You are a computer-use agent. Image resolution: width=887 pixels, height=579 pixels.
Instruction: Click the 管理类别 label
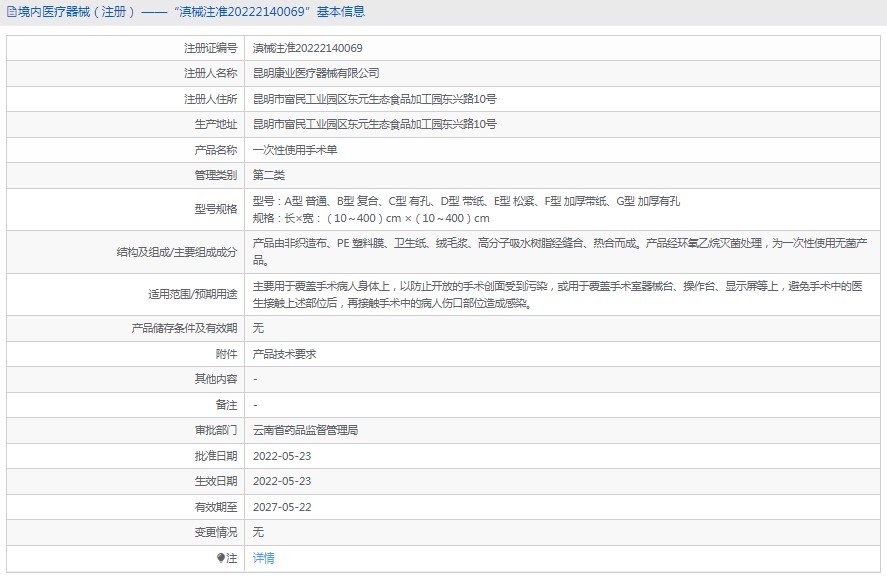[x=216, y=175]
